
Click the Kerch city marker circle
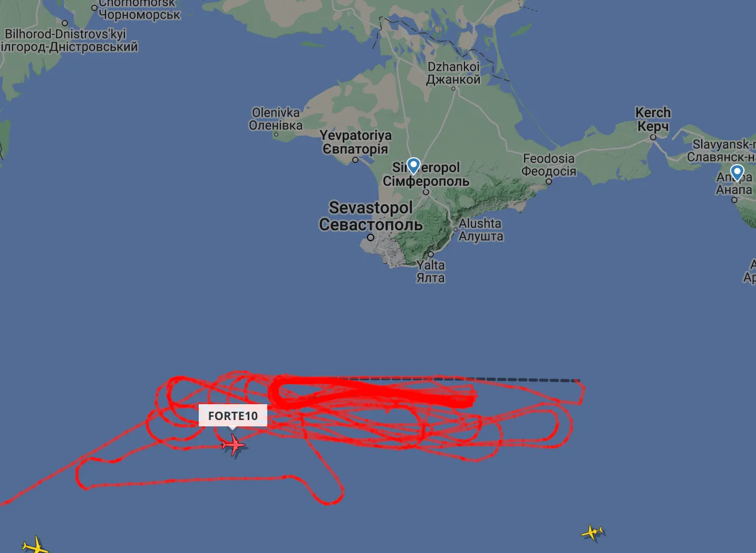coord(653,137)
